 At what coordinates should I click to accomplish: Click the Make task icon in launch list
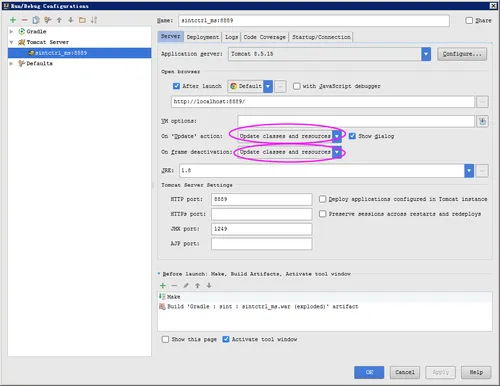tap(162, 296)
